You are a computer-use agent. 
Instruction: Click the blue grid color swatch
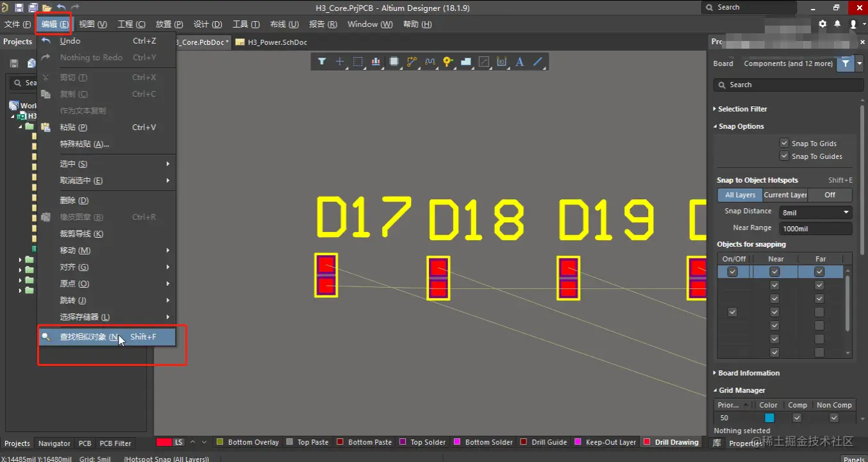pos(769,418)
